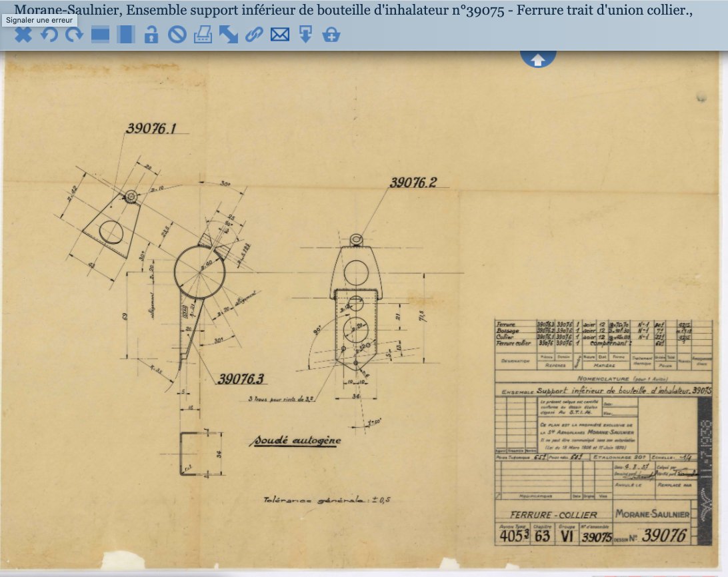Add the image to the basket

(331, 35)
